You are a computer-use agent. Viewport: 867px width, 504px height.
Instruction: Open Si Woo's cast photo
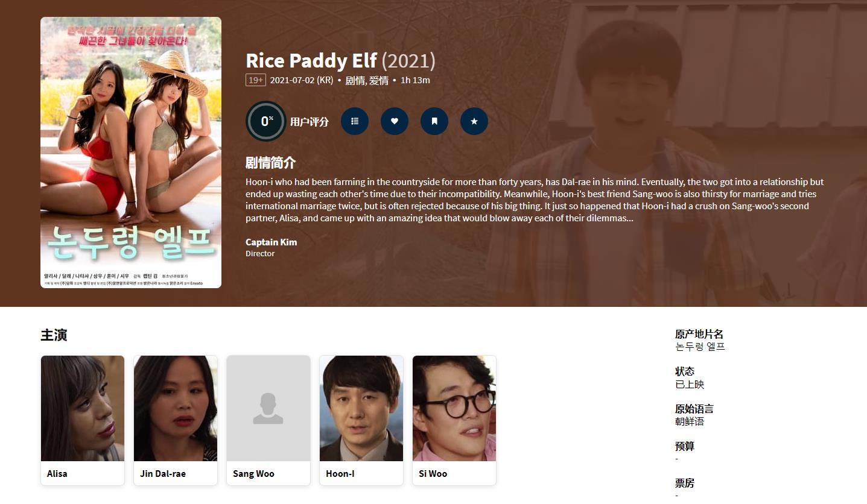pos(454,408)
